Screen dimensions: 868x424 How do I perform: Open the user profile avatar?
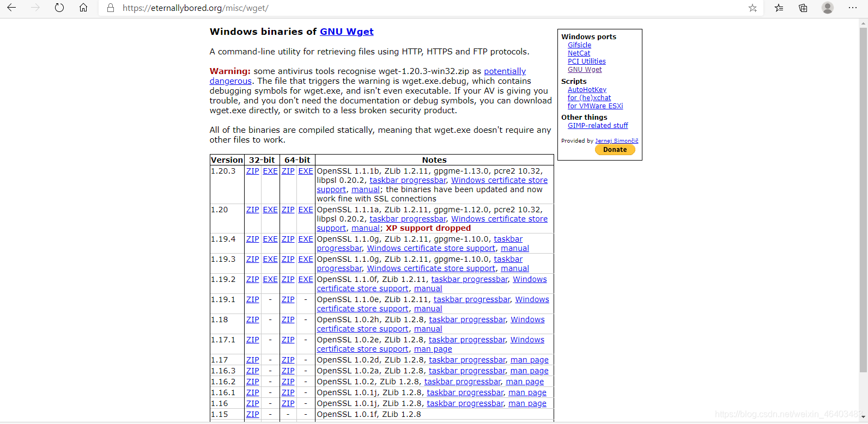coord(828,8)
